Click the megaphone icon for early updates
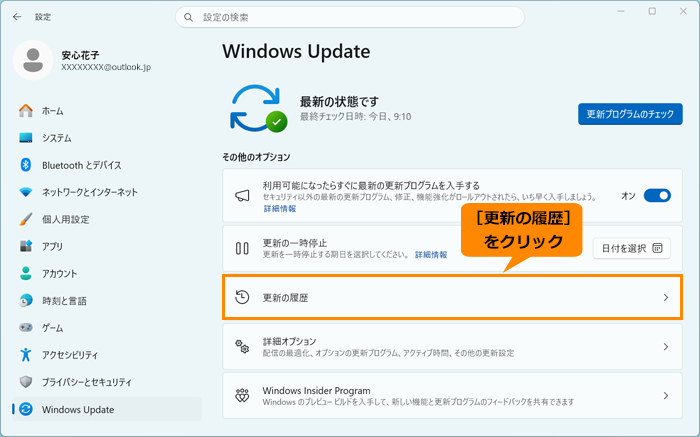Image resolution: width=700 pixels, height=437 pixels. tap(242, 196)
